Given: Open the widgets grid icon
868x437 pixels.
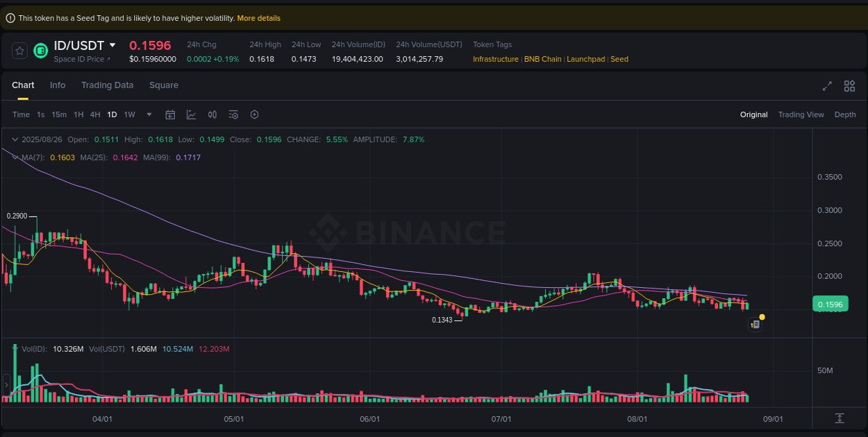Looking at the screenshot, I should click(x=849, y=86).
